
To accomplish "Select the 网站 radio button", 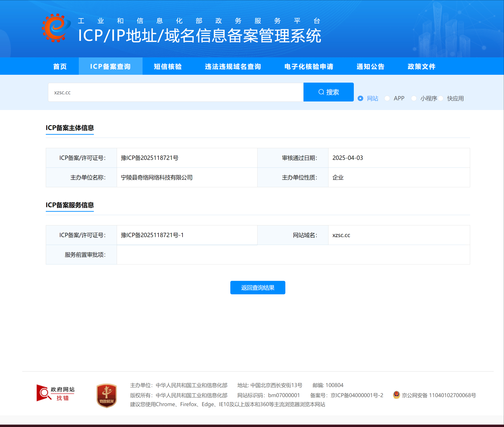I will (360, 98).
